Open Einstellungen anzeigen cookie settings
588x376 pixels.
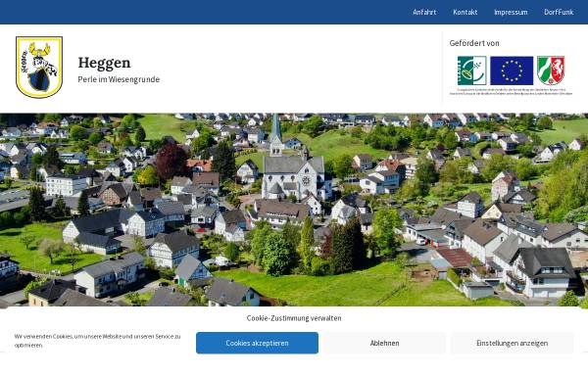click(x=512, y=343)
